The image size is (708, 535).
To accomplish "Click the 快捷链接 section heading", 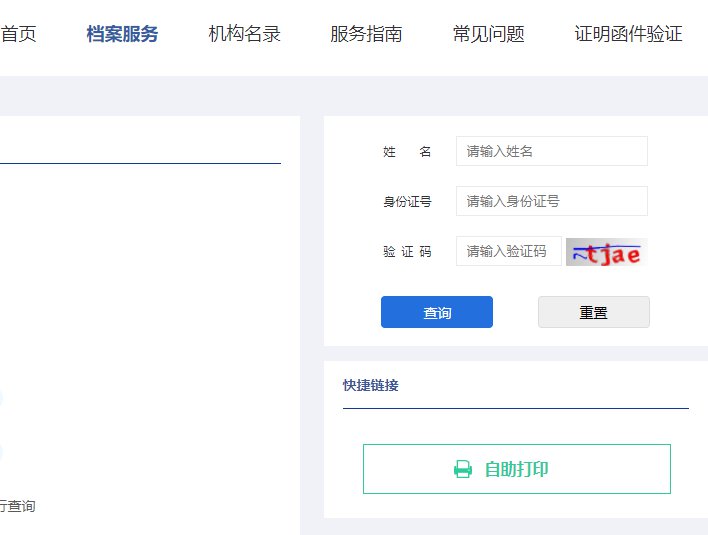I will click(x=370, y=385).
